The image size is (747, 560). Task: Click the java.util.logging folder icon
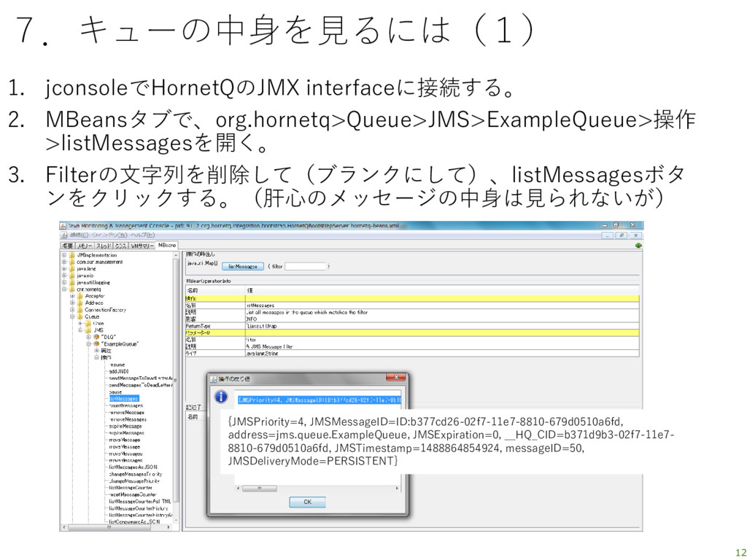click(72, 282)
